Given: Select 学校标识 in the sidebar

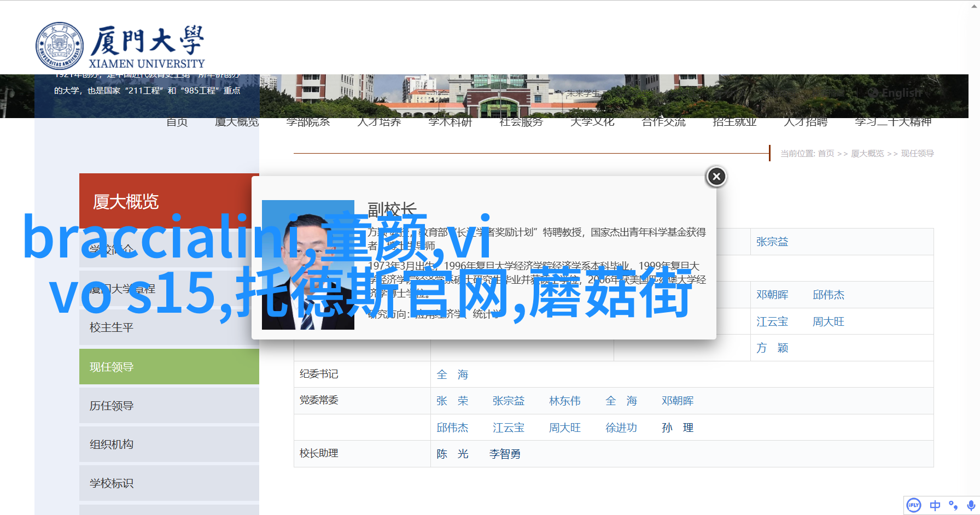Looking at the screenshot, I should click(169, 483).
